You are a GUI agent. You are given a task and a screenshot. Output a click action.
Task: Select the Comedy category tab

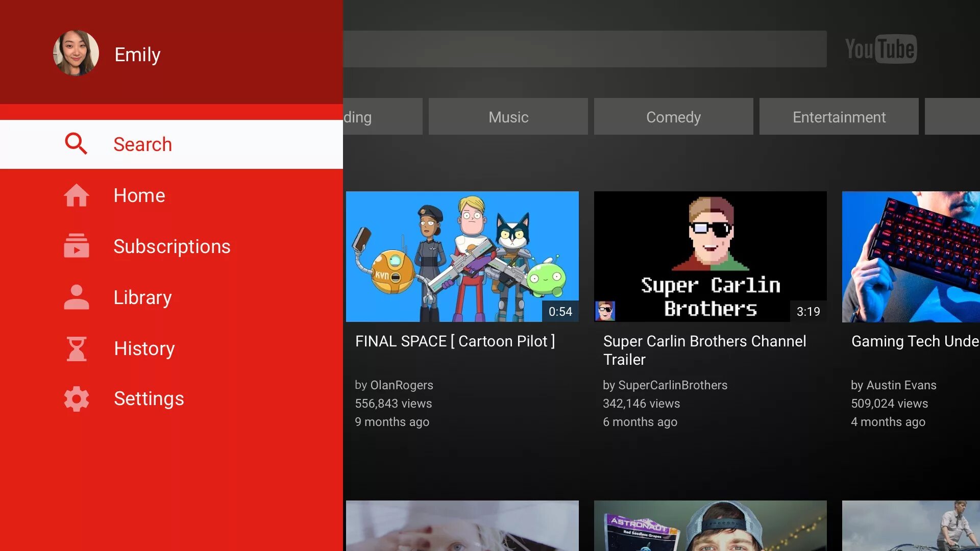(674, 116)
